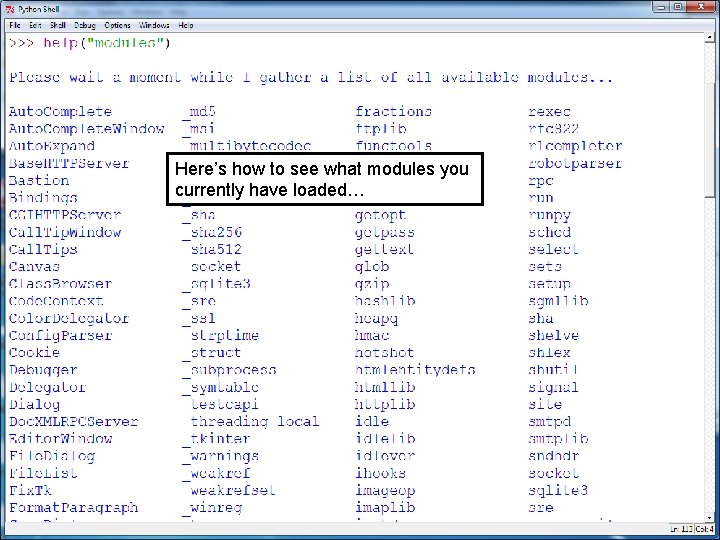
Task: Open the Edit menu
Action: [35, 25]
